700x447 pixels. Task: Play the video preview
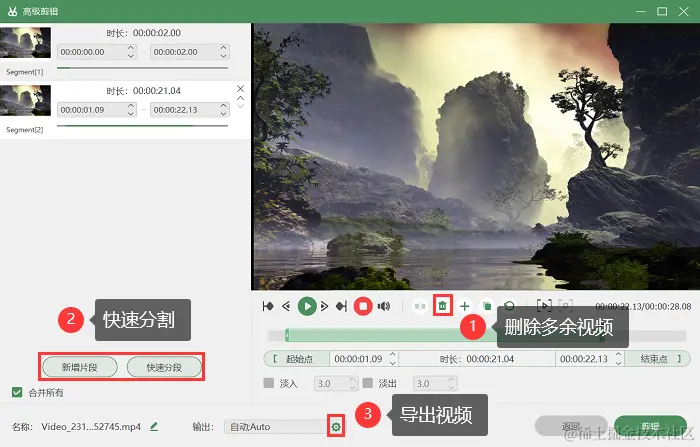click(307, 306)
